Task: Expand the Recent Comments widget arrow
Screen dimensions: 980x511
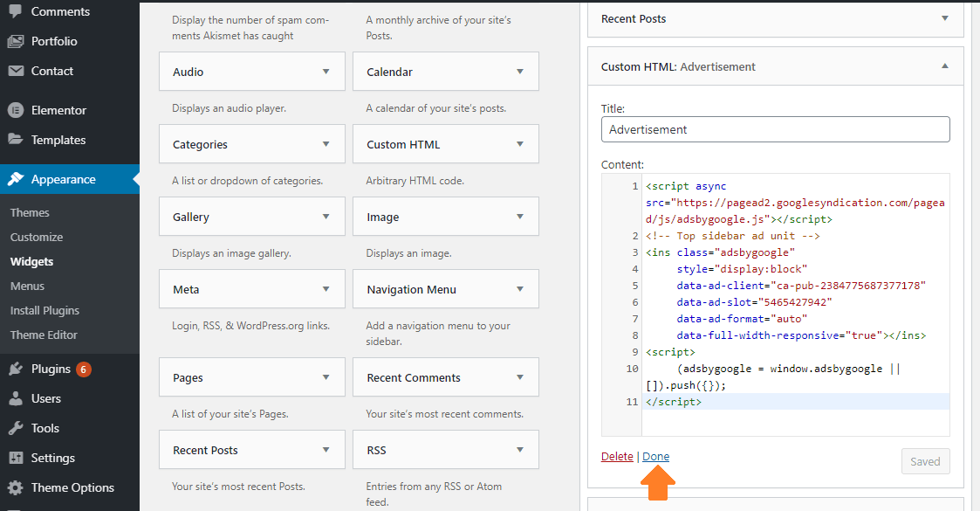Action: click(x=520, y=377)
